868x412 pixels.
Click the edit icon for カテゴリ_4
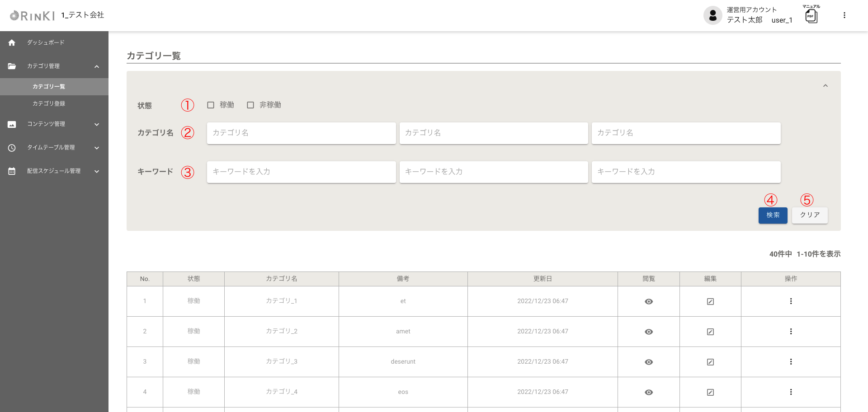click(x=710, y=392)
